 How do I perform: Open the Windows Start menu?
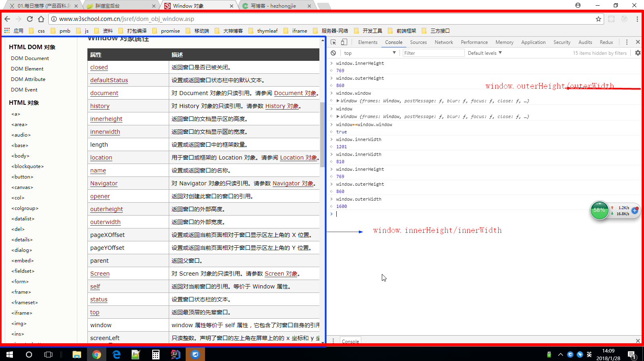click(x=10, y=354)
